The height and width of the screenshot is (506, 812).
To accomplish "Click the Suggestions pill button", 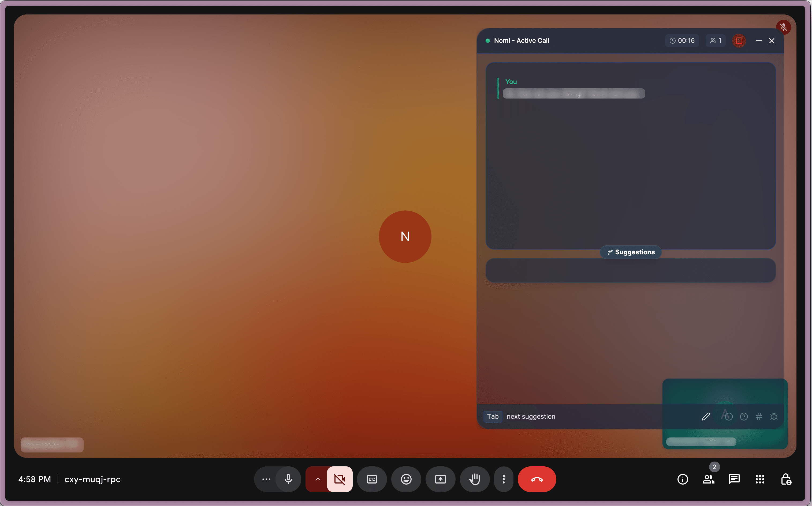I will [x=631, y=252].
